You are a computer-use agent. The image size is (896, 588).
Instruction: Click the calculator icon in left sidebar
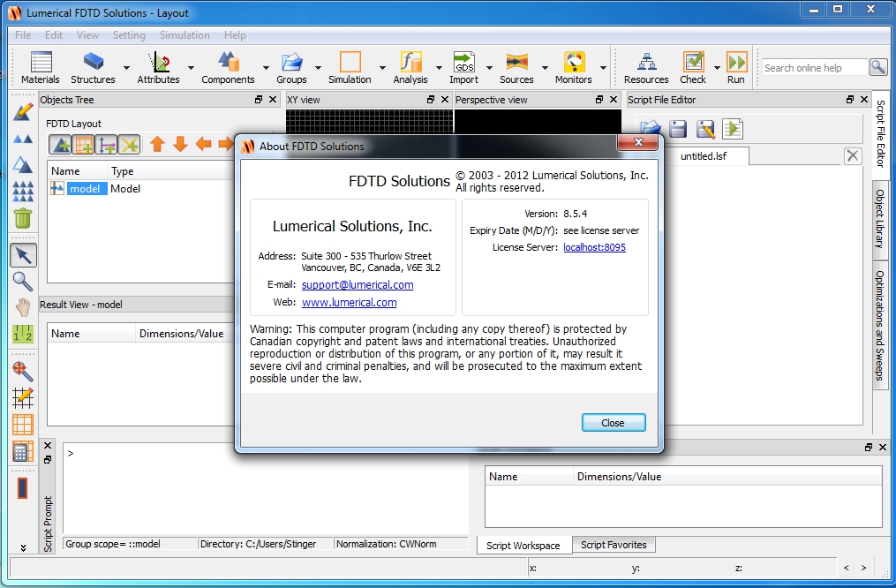pyautogui.click(x=23, y=452)
